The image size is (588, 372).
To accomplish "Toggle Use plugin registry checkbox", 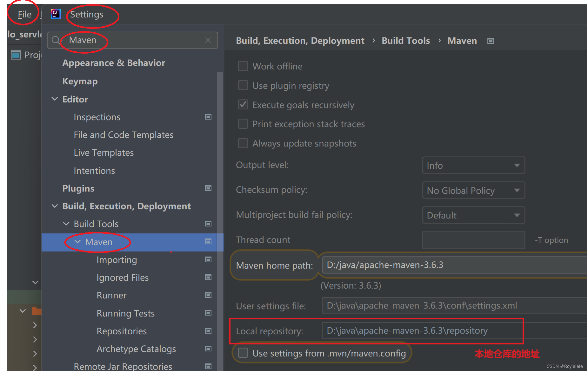I will point(243,85).
